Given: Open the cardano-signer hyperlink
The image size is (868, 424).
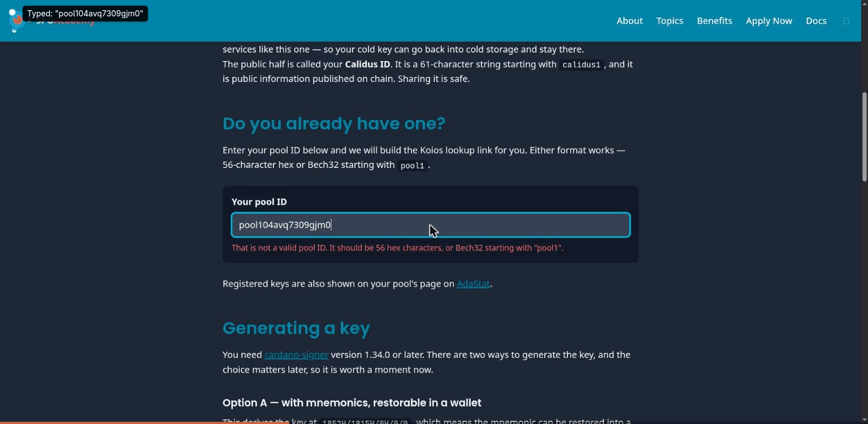Looking at the screenshot, I should tap(296, 355).
